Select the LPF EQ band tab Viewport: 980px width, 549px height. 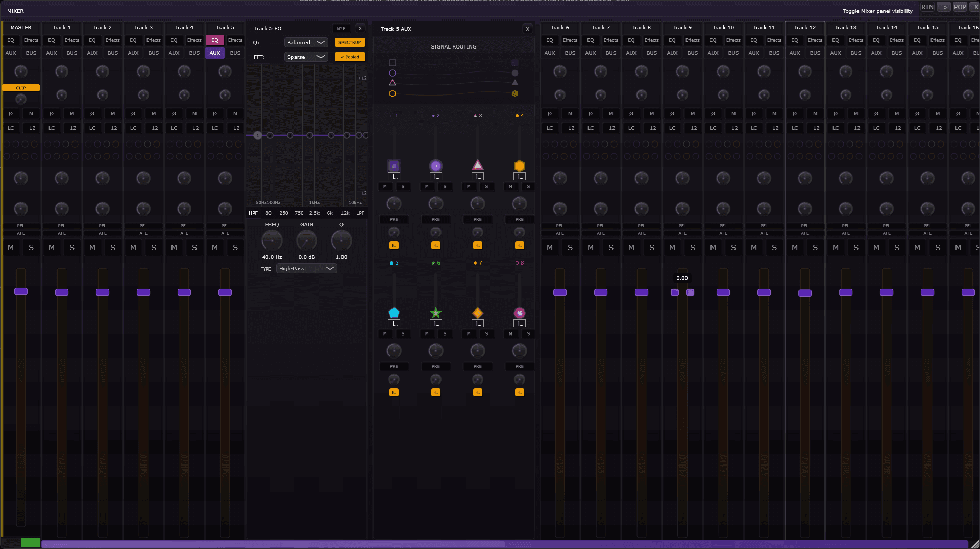(x=360, y=213)
